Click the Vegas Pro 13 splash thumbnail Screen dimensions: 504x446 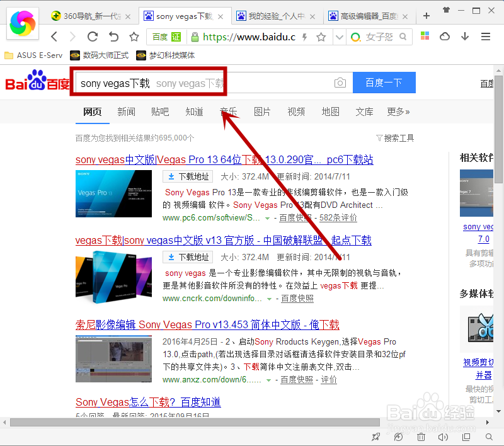(113, 194)
